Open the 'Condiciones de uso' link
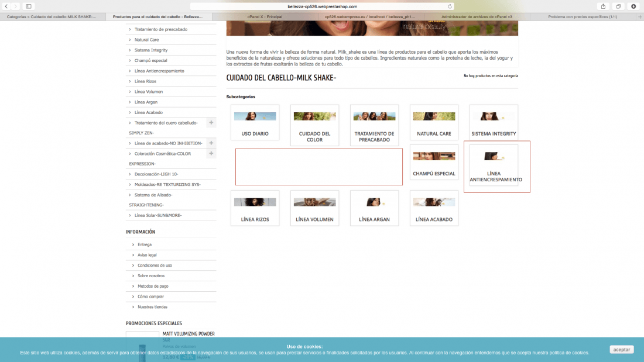The height and width of the screenshot is (362, 644). [x=155, y=266]
